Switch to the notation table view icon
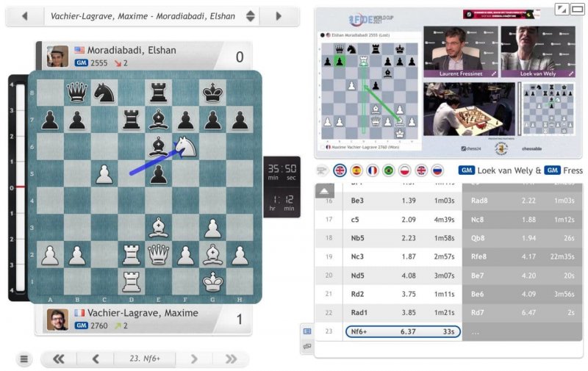The height and width of the screenshot is (371, 588). (x=306, y=331)
